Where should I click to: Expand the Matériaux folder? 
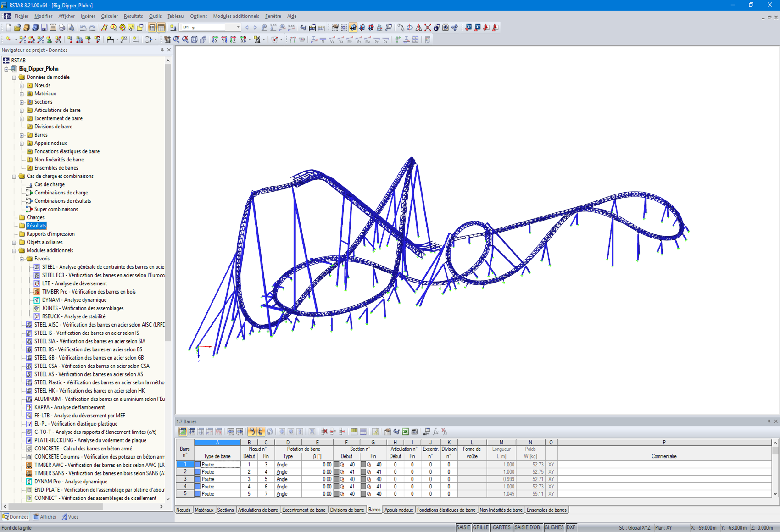22,94
